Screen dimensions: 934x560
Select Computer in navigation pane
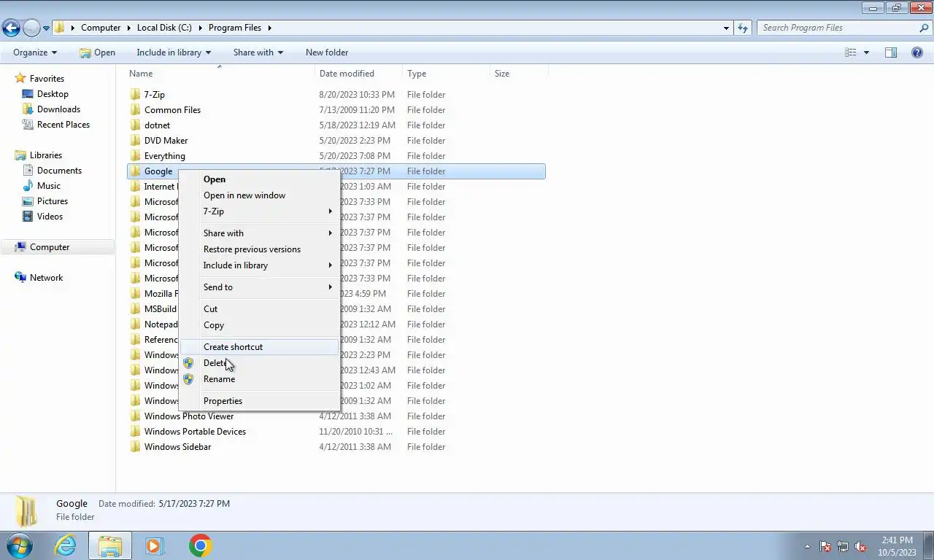(50, 247)
